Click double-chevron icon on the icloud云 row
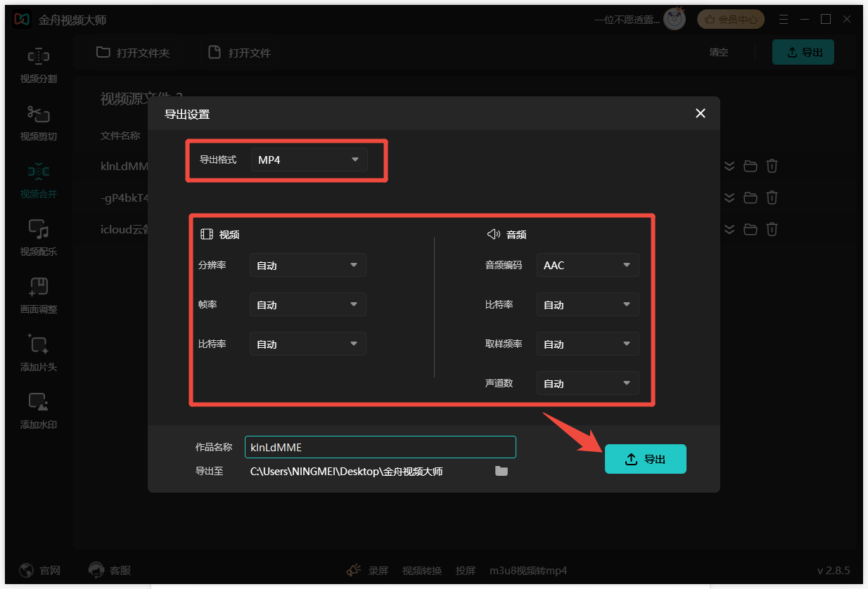 point(729,229)
